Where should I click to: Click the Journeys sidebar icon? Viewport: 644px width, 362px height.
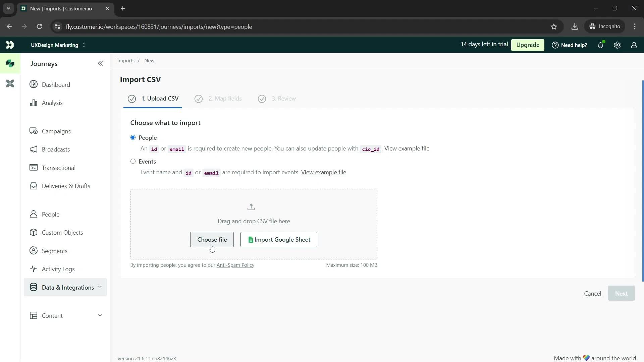coord(10,64)
